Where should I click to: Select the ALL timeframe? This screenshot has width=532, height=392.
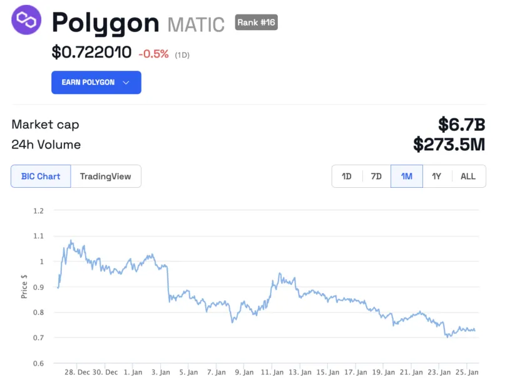[x=468, y=176]
